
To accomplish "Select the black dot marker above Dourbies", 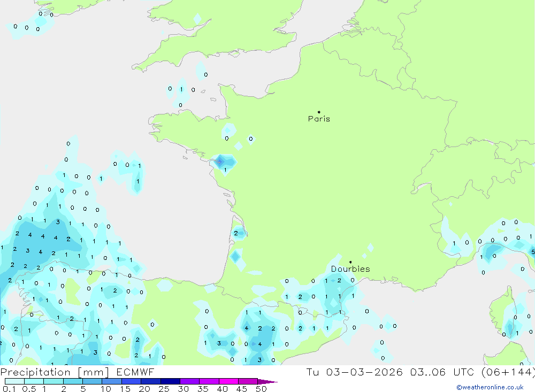I will pos(350,262).
